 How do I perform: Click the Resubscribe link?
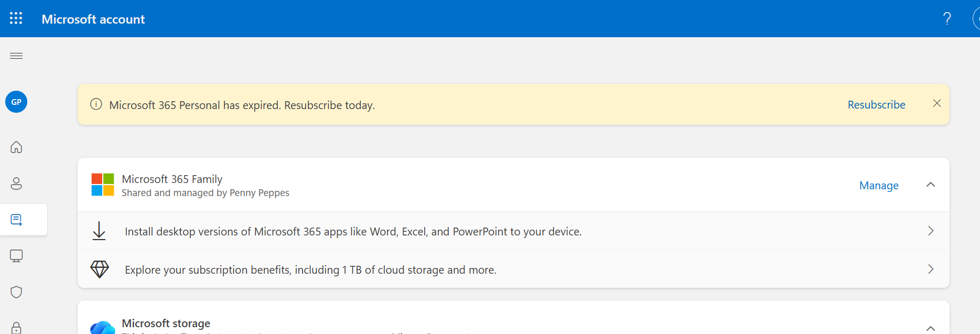click(x=876, y=105)
